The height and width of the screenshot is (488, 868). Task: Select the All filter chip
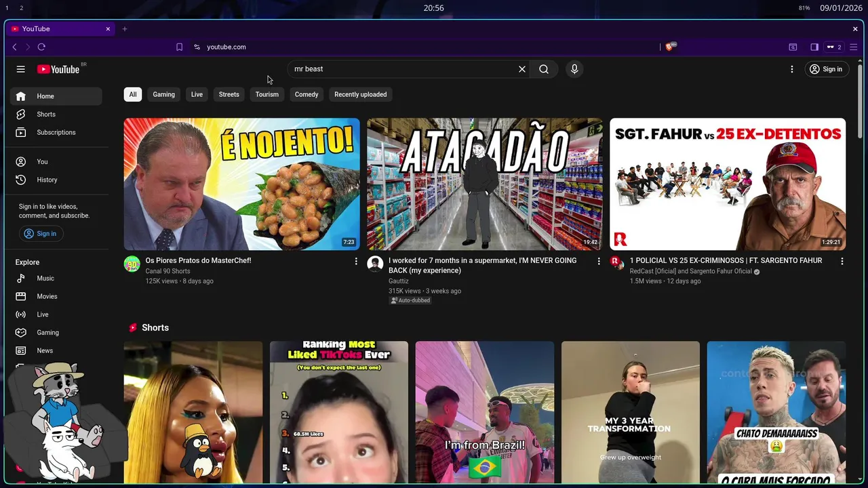tap(133, 94)
